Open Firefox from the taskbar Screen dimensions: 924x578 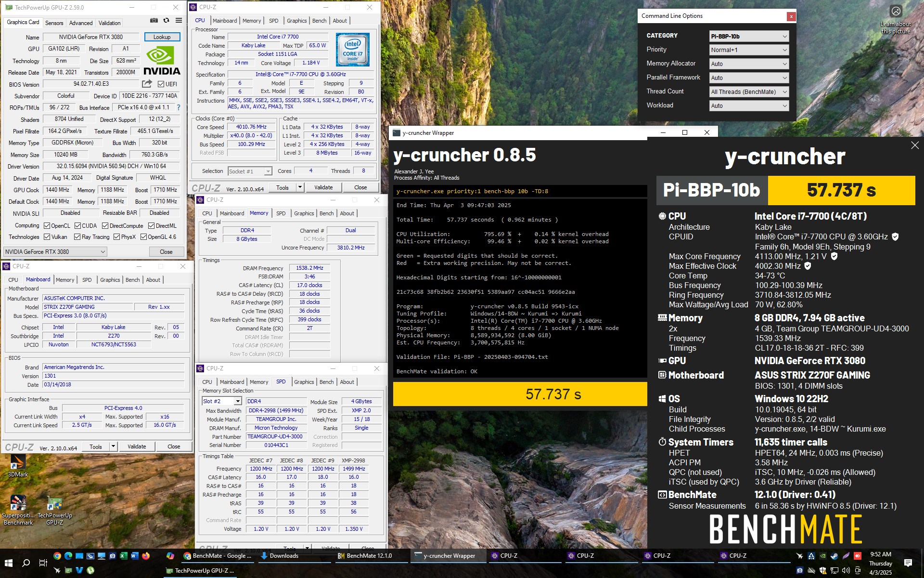146,556
